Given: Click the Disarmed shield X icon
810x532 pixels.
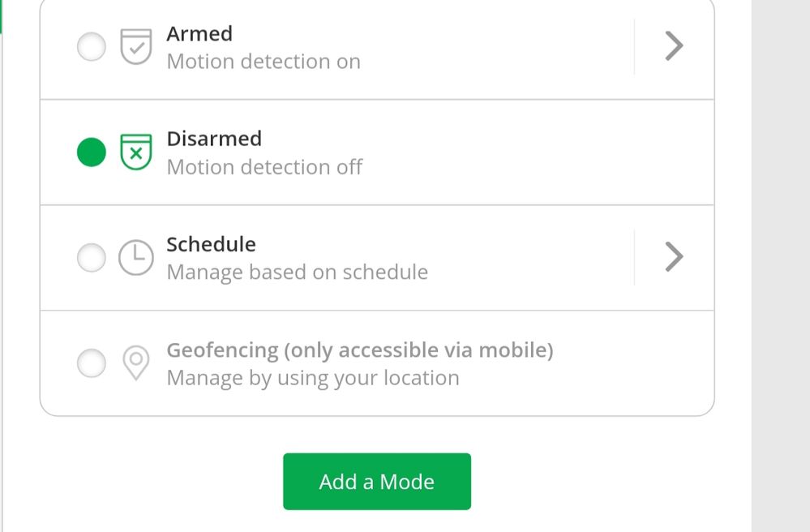Looking at the screenshot, I should pos(136,152).
